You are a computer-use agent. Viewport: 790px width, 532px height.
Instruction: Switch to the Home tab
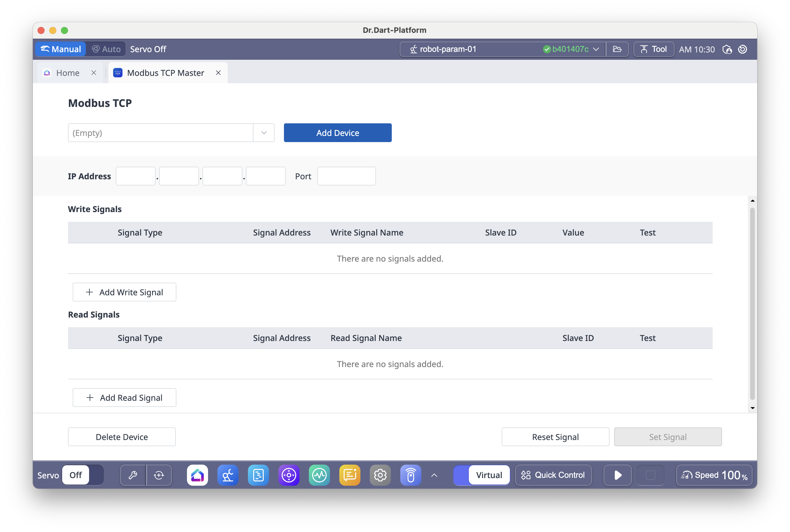click(x=67, y=73)
